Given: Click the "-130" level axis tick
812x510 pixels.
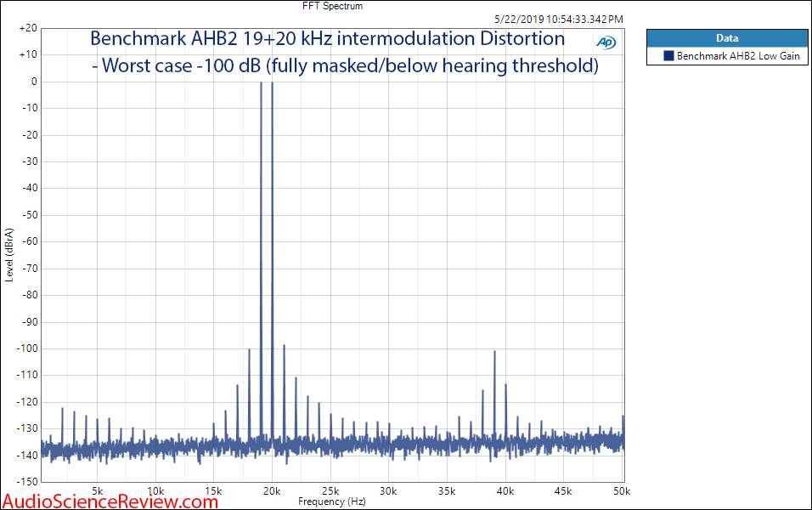Looking at the screenshot, I should point(27,428).
